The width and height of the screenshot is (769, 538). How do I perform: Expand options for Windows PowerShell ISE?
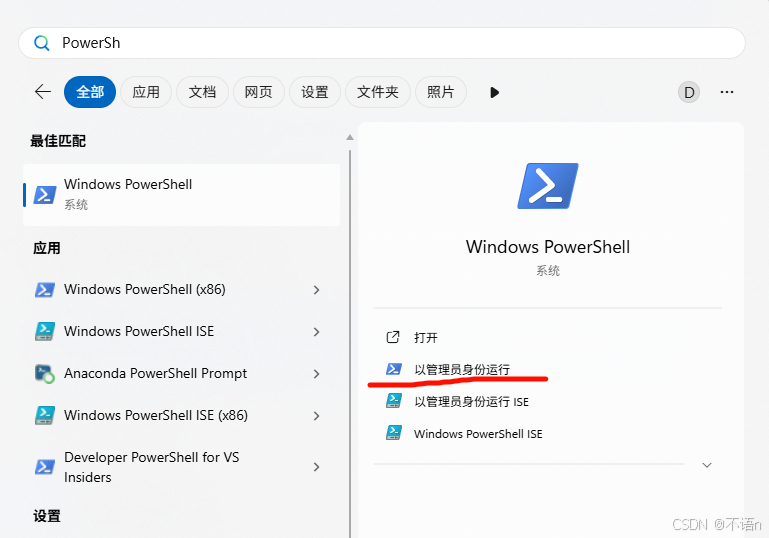[316, 332]
